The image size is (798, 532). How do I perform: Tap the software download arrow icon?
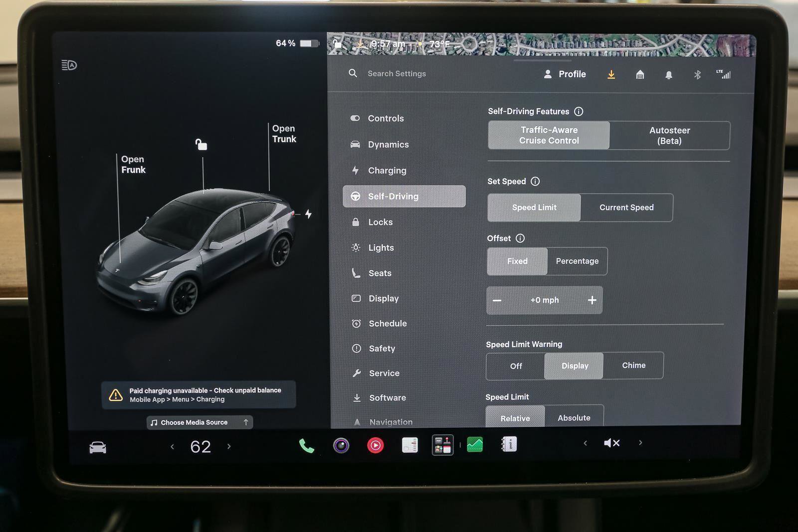(611, 75)
